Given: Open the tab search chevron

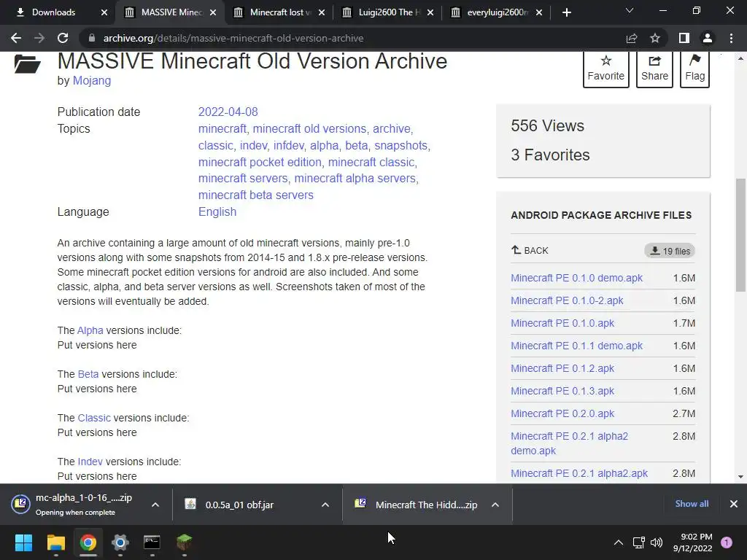Looking at the screenshot, I should [x=630, y=10].
